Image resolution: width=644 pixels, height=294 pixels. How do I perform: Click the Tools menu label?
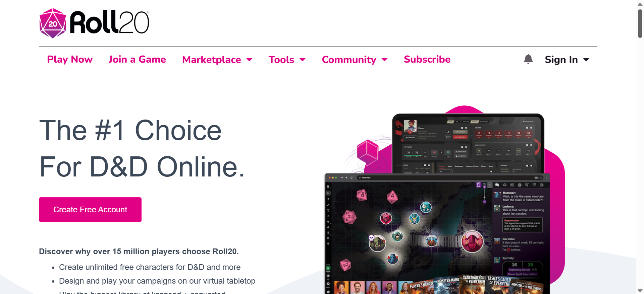pyautogui.click(x=281, y=60)
